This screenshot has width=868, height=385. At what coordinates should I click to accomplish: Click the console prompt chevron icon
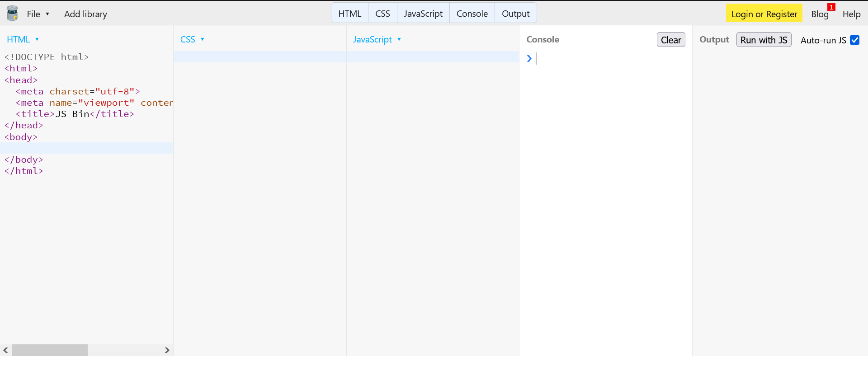529,58
